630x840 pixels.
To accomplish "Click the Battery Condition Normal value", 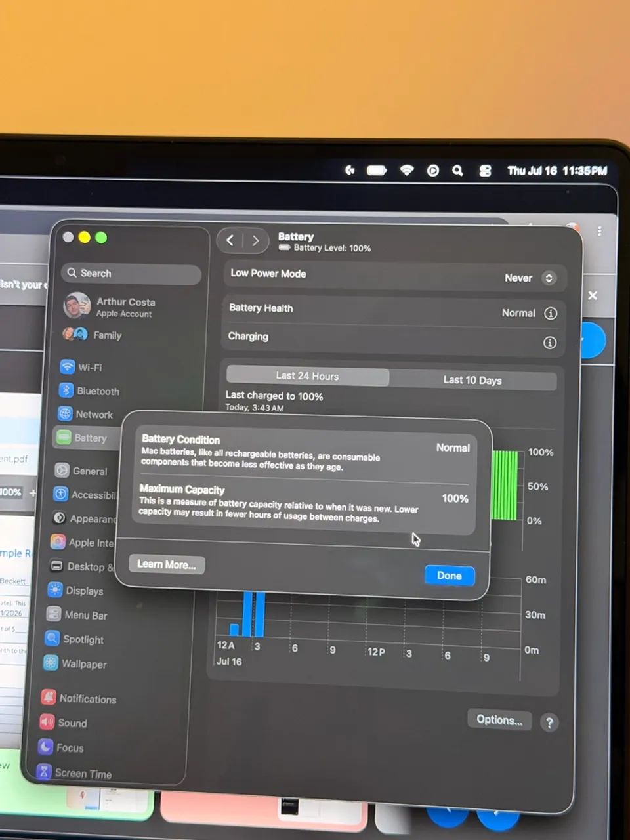I will click(453, 448).
